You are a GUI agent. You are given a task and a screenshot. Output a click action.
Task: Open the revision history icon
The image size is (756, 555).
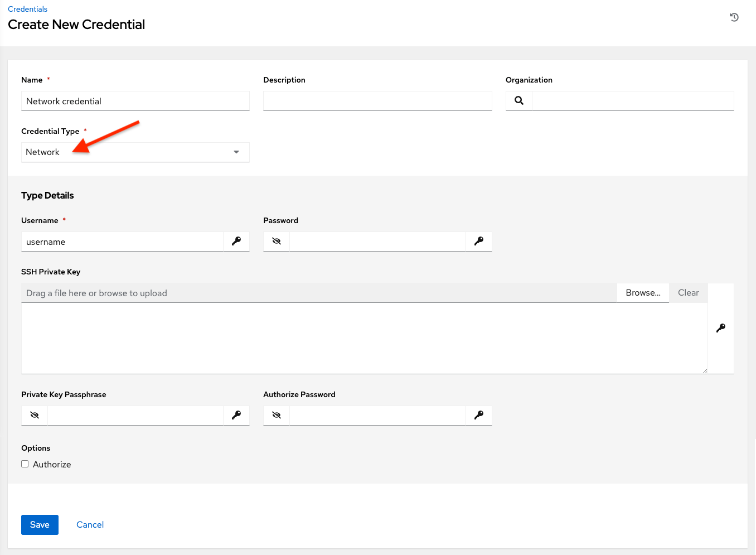click(x=734, y=17)
